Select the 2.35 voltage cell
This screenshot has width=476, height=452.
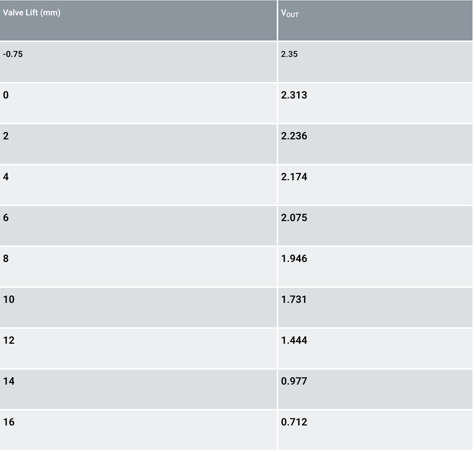(x=289, y=54)
